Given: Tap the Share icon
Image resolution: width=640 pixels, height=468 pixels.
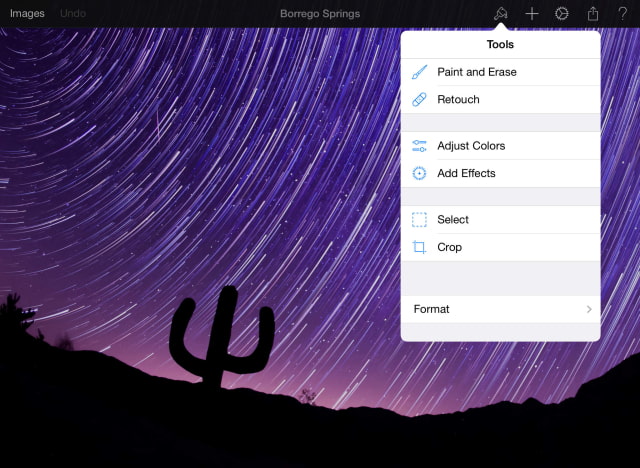Looking at the screenshot, I should tap(593, 13).
